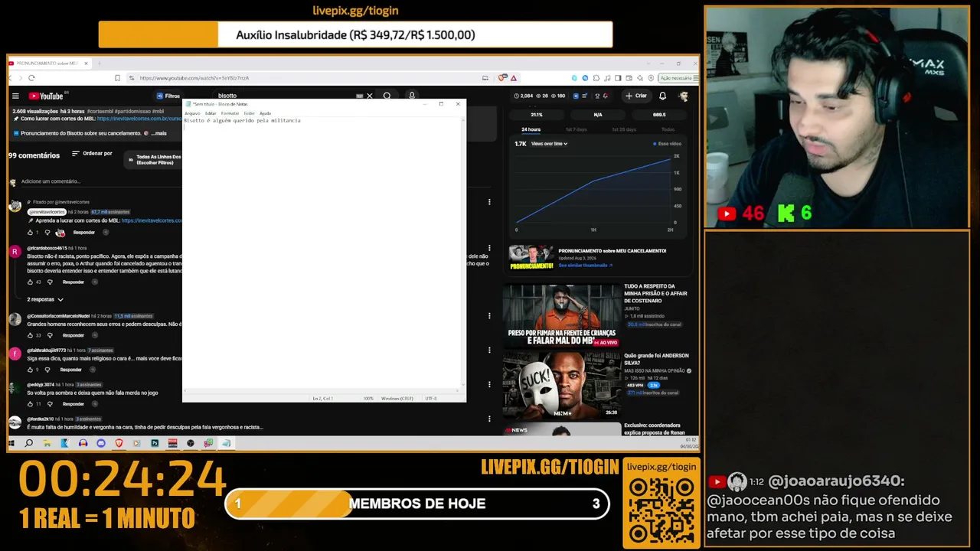This screenshot has width=980, height=551.
Task: Dislike the eddyjr.3074 comment
Action: tap(50, 404)
